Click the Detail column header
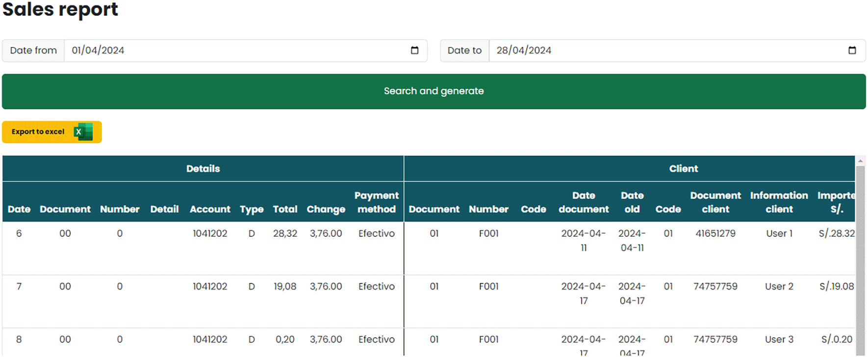This screenshot has height=357, width=868. click(x=164, y=209)
